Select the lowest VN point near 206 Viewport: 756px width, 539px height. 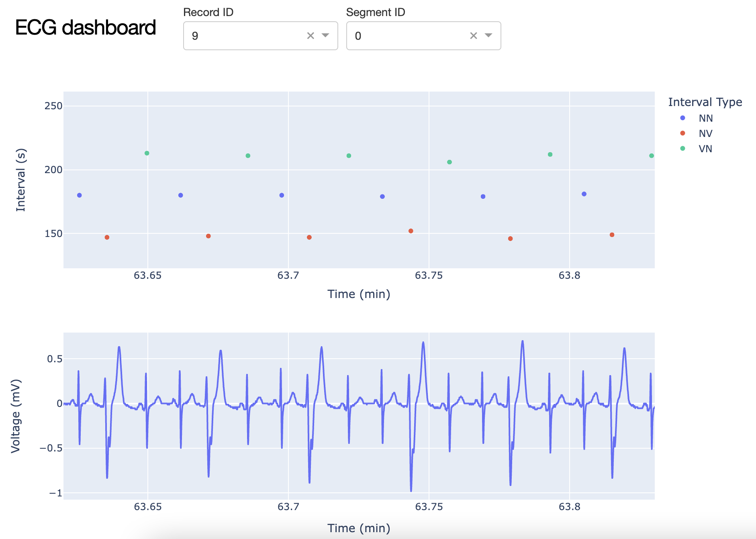click(450, 162)
